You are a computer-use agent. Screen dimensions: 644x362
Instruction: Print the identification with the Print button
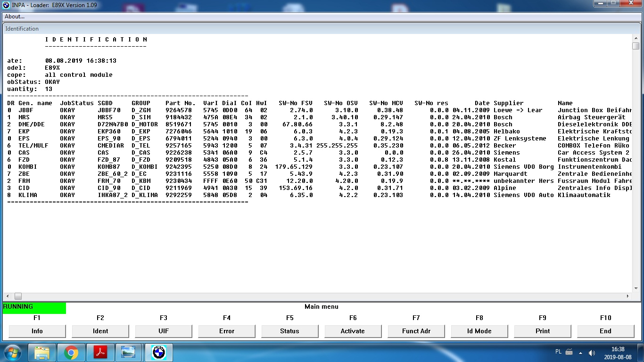click(x=543, y=331)
